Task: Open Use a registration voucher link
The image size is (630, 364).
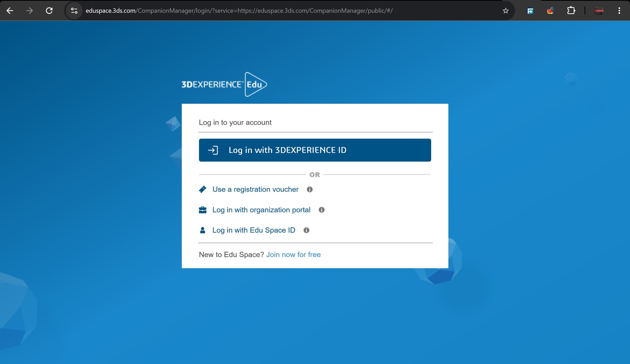Action: click(x=255, y=190)
